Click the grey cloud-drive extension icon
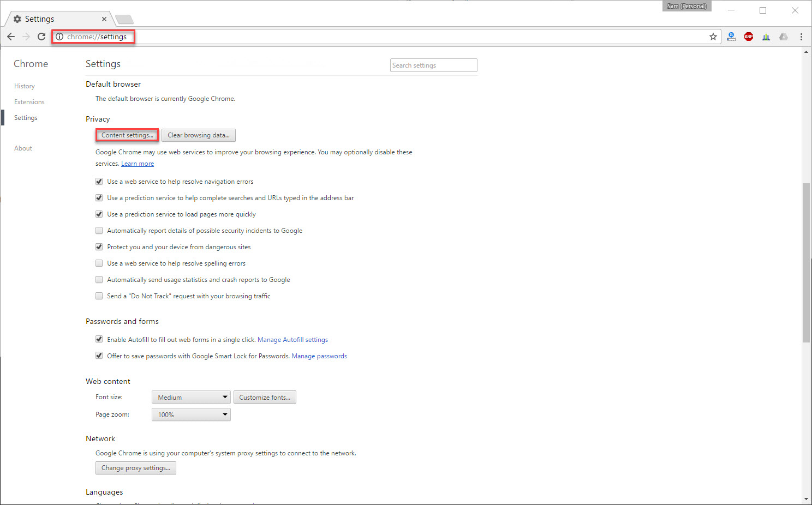Screen dimensions: 812x505 click(x=784, y=37)
